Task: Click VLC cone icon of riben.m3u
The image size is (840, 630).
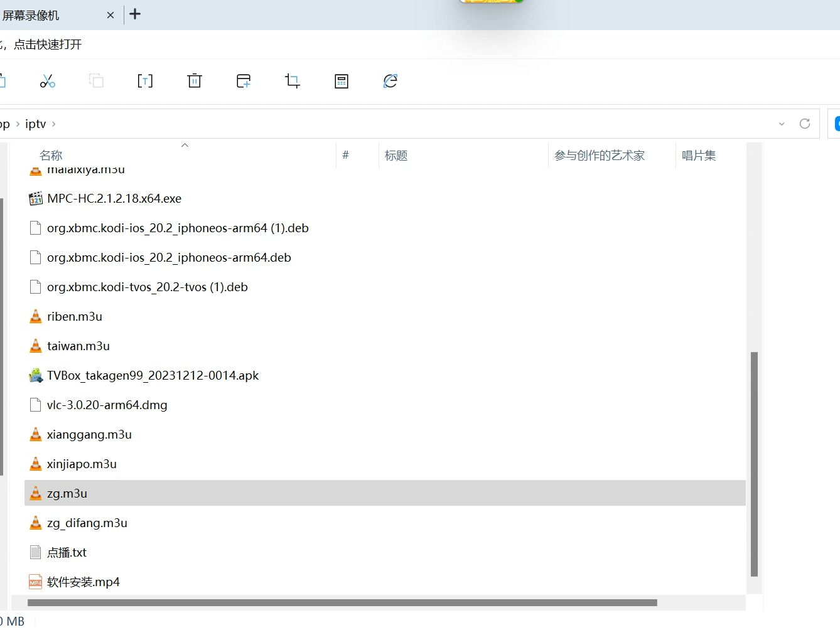Action: [x=36, y=316]
